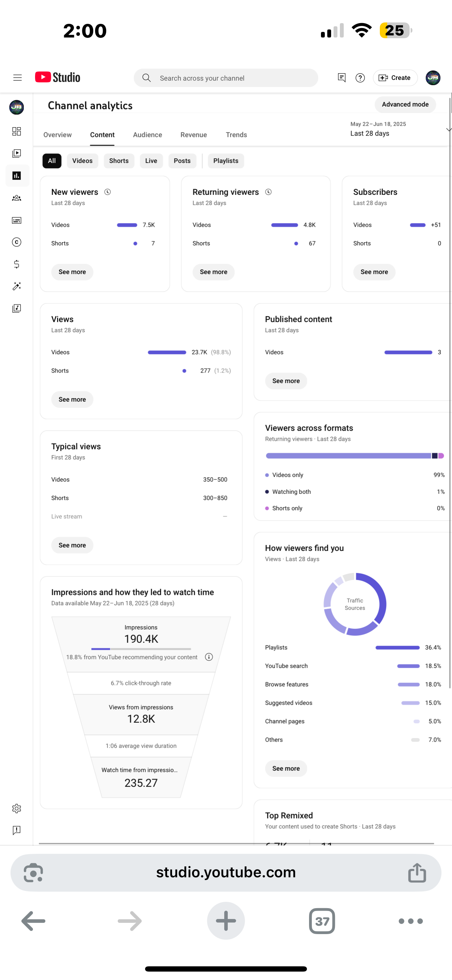
Task: Open Earn dollar icon in sidebar
Action: pyautogui.click(x=16, y=264)
